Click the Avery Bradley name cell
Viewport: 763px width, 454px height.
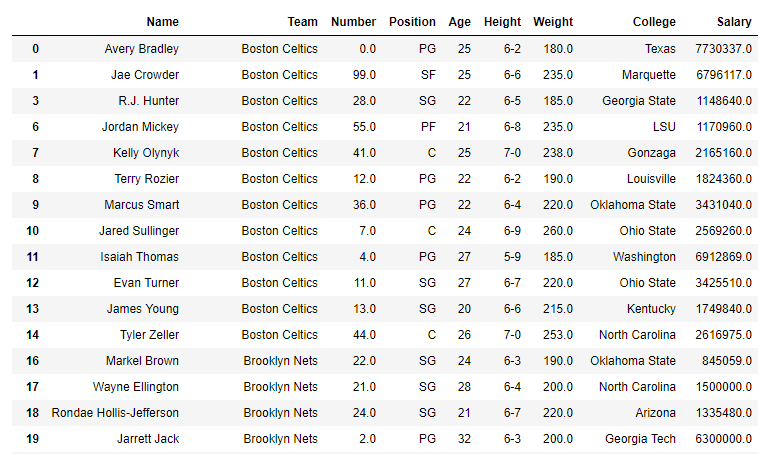142,49
